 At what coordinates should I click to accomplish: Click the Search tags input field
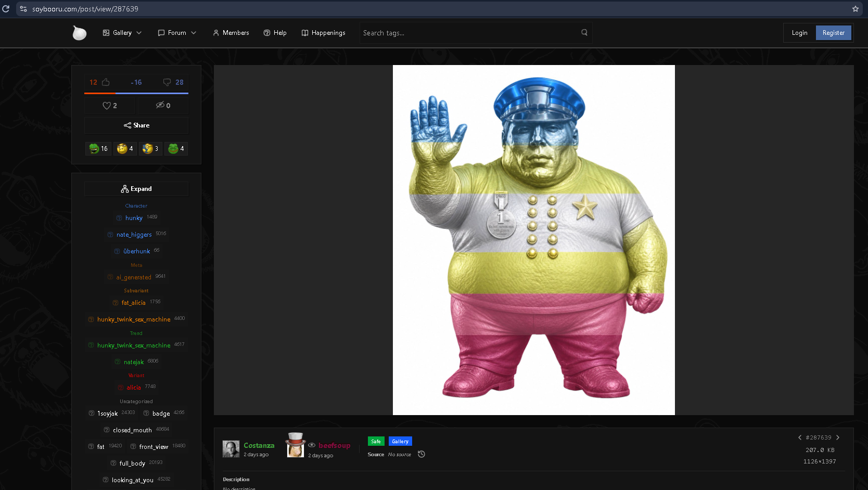click(471, 33)
